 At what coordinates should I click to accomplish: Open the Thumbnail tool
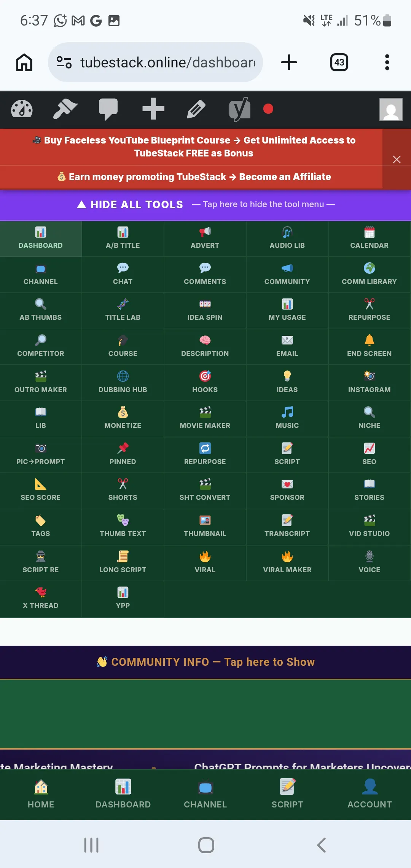(x=205, y=527)
